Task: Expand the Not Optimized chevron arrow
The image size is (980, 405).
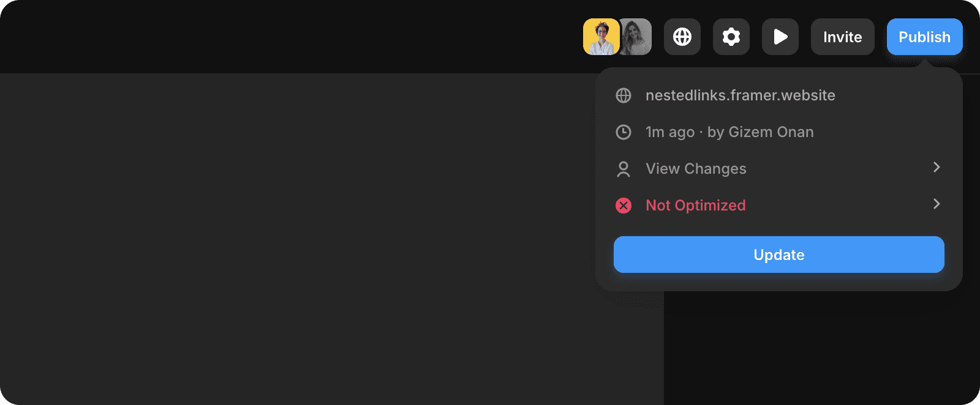Action: click(x=936, y=204)
